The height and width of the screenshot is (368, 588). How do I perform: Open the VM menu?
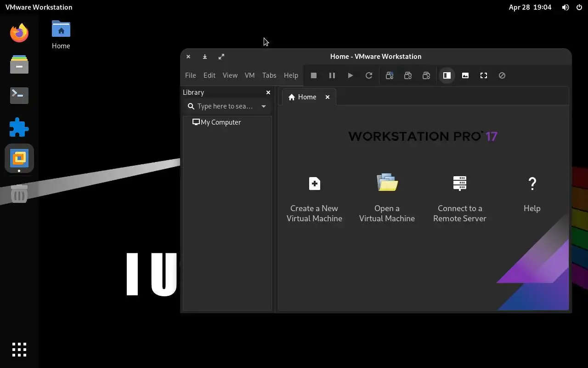[250, 75]
